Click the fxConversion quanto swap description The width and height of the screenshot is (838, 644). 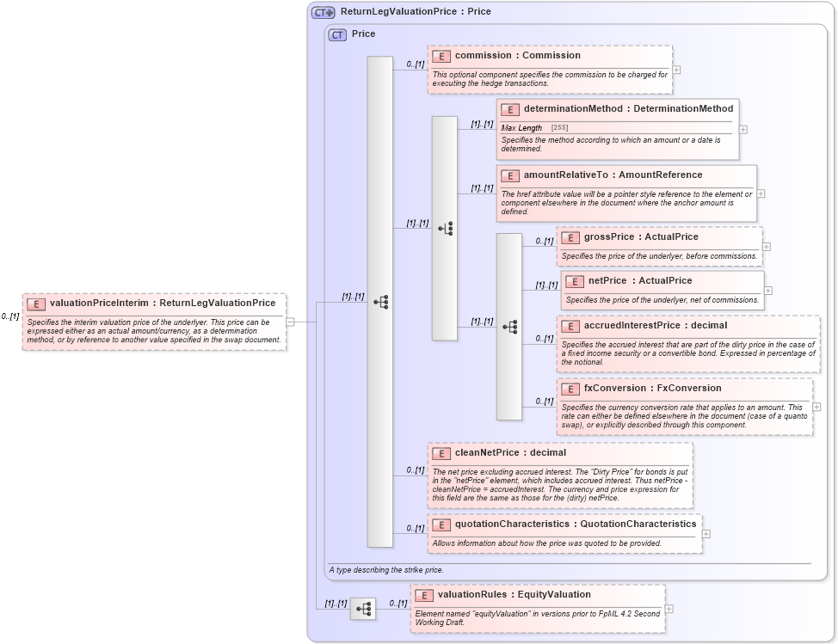(x=684, y=416)
